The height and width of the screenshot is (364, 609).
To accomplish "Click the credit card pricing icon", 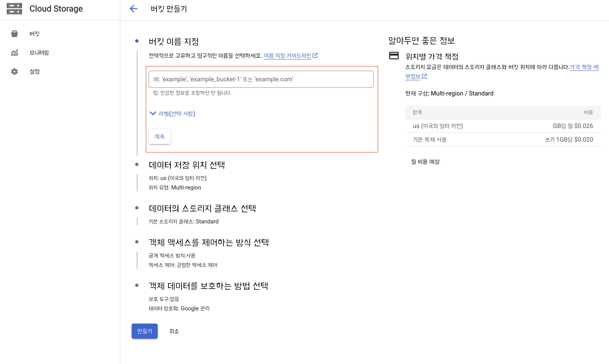I will (394, 56).
